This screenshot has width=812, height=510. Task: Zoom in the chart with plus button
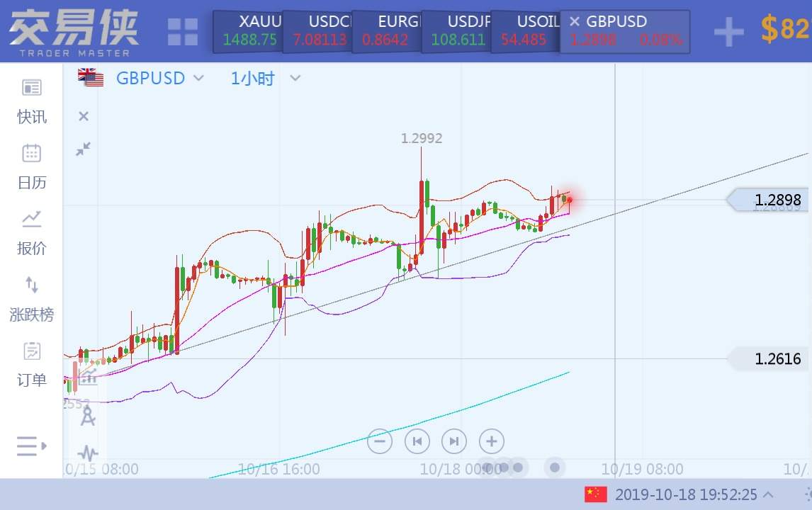(x=491, y=442)
